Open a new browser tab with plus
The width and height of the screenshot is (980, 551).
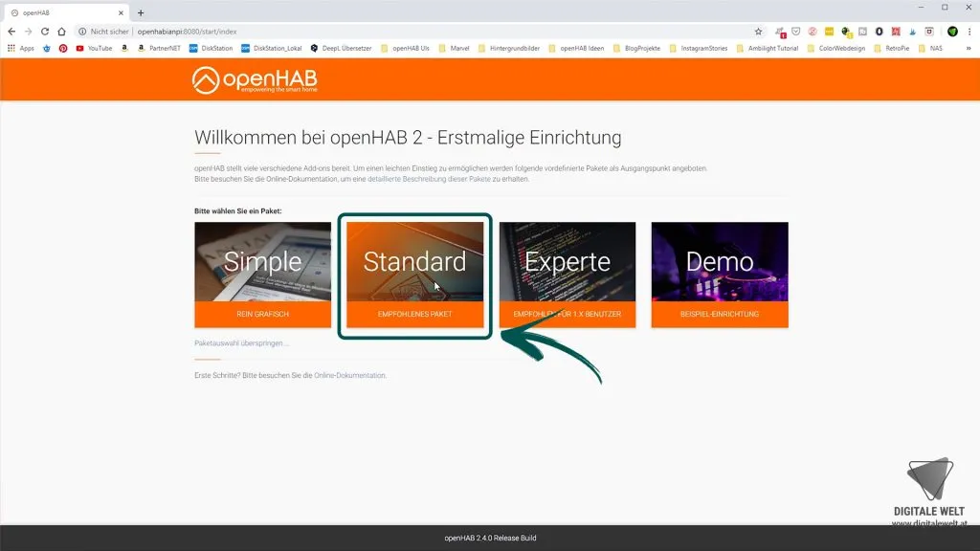click(141, 12)
